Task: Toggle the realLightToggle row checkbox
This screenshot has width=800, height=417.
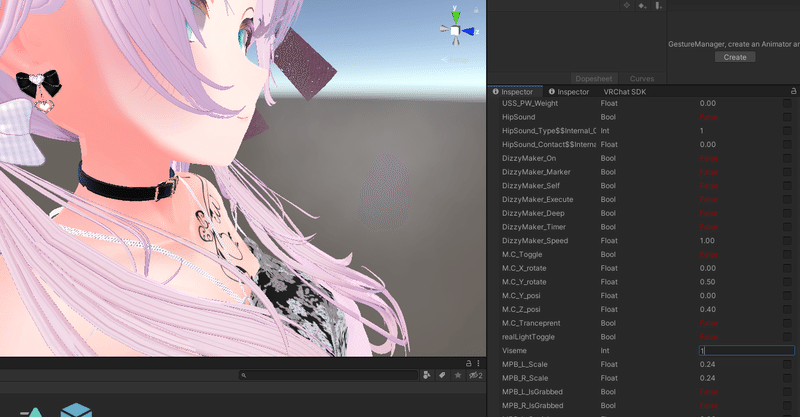Action: [787, 337]
